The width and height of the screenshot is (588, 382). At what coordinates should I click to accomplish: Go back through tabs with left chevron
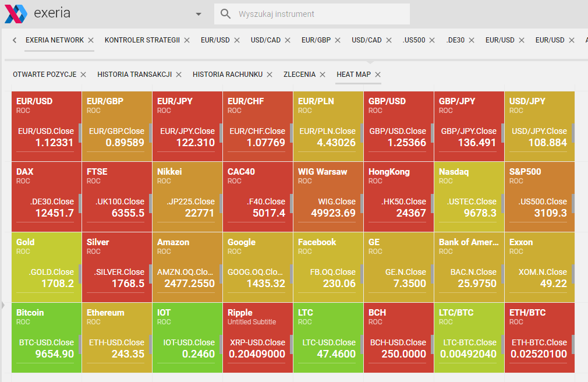(14, 40)
